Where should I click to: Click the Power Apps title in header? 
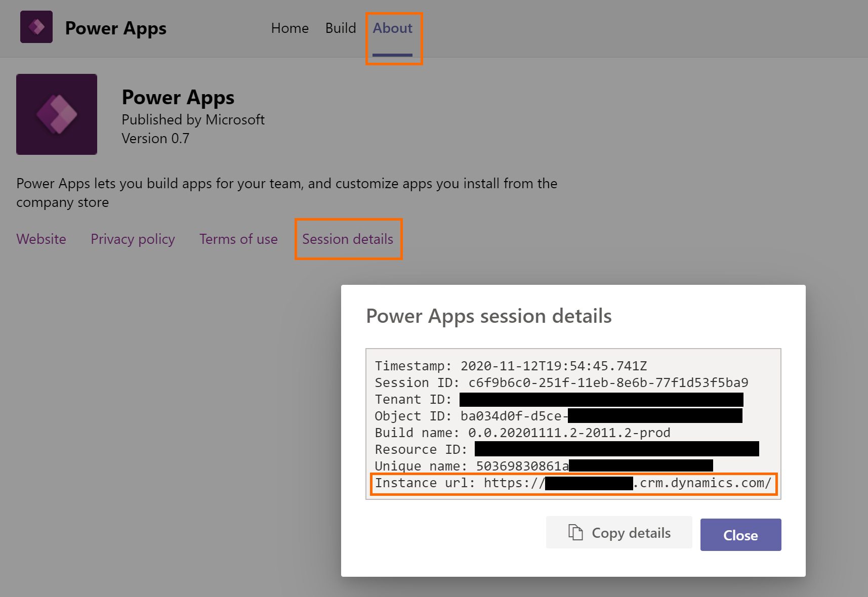(x=116, y=28)
